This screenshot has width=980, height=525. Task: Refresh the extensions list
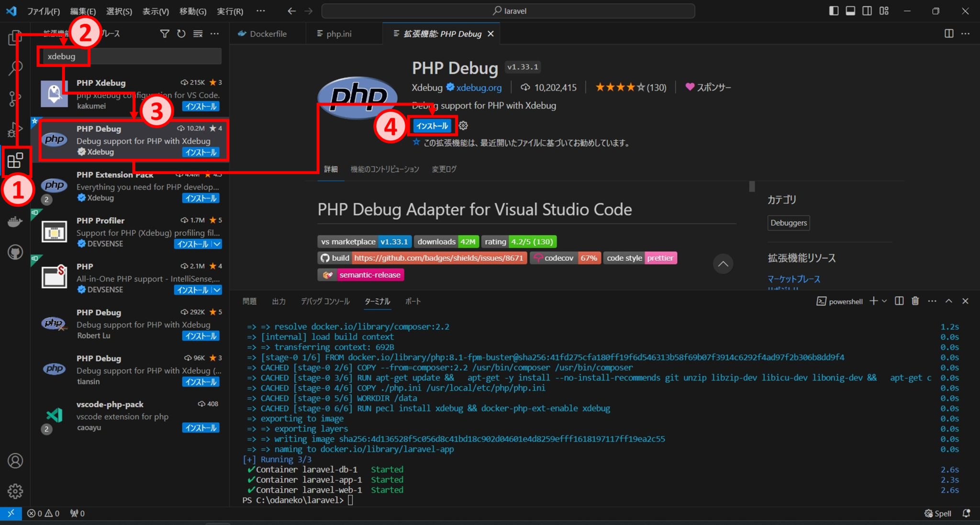pos(181,34)
